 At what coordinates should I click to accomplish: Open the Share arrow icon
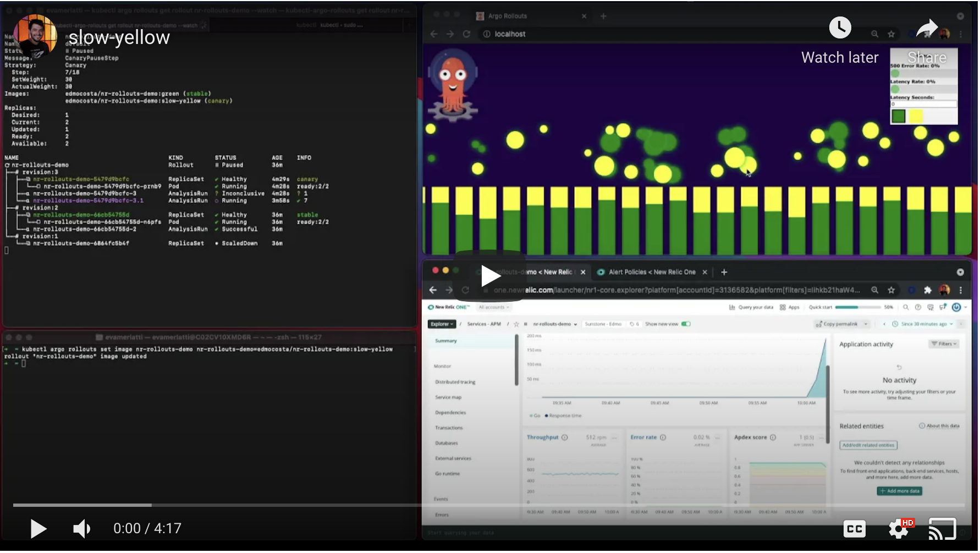tap(927, 27)
